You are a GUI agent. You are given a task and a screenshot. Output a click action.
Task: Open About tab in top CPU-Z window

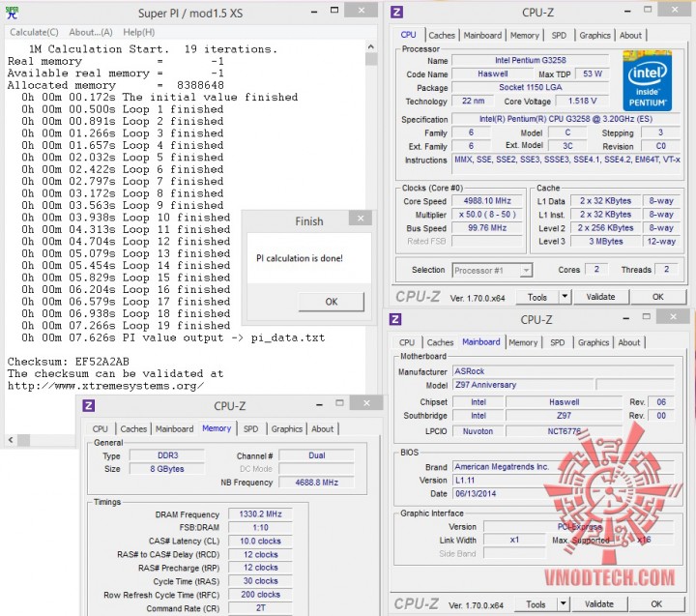pos(630,35)
